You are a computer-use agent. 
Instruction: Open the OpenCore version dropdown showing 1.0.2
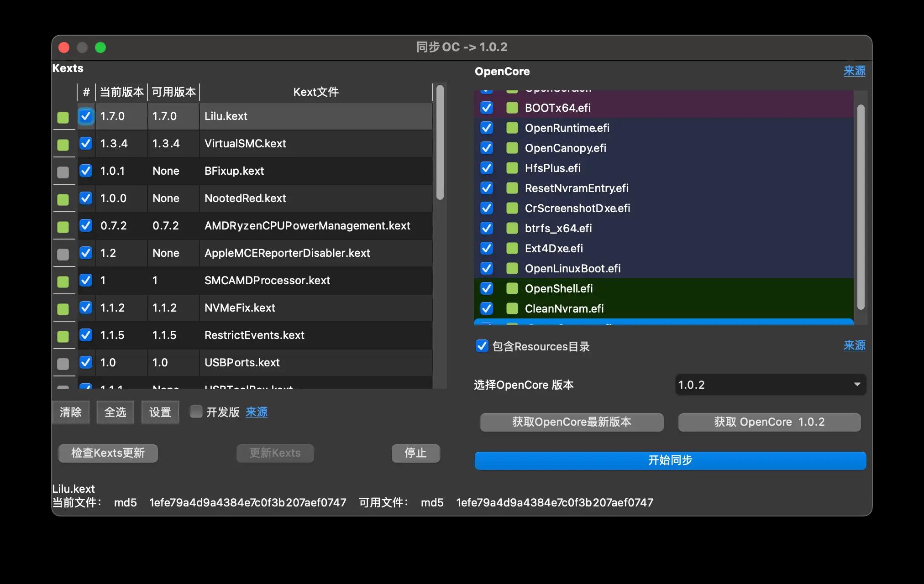770,385
